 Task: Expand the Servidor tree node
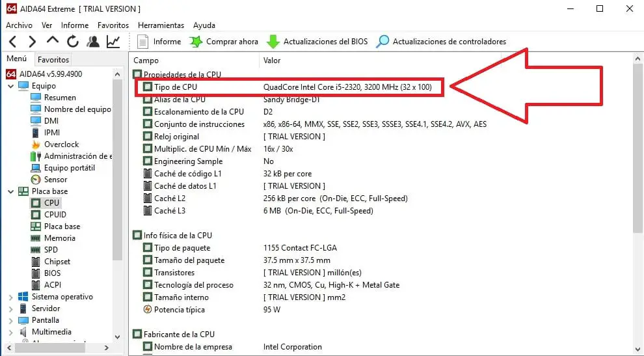11,308
